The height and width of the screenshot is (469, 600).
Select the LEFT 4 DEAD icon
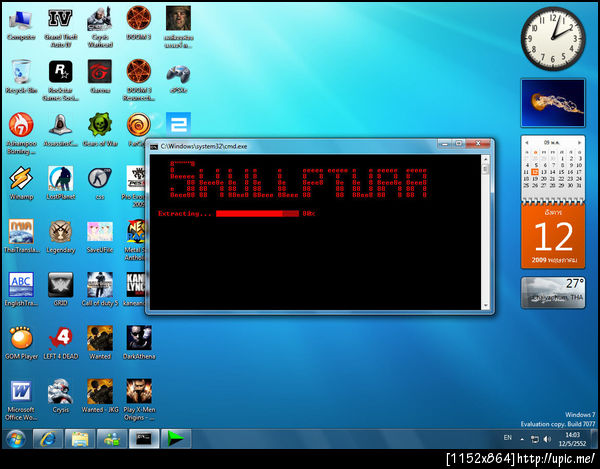point(60,342)
